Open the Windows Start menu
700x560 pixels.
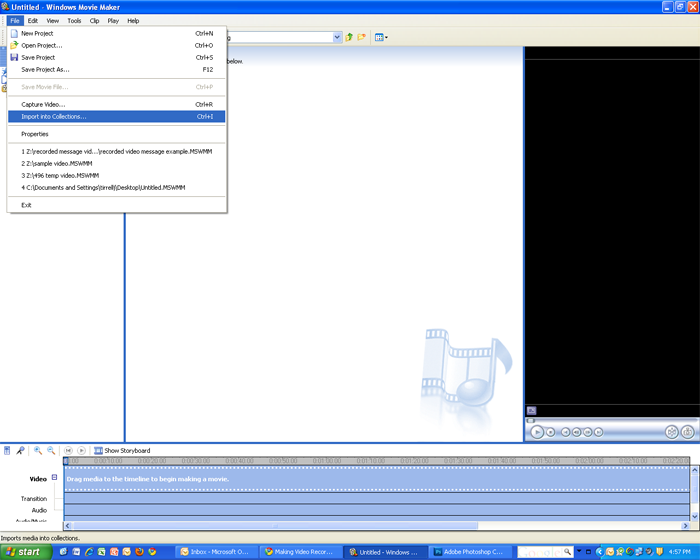click(x=25, y=552)
